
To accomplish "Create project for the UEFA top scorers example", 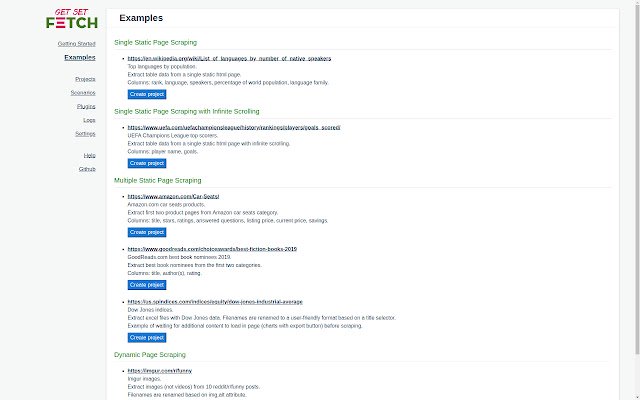I will (x=147, y=163).
